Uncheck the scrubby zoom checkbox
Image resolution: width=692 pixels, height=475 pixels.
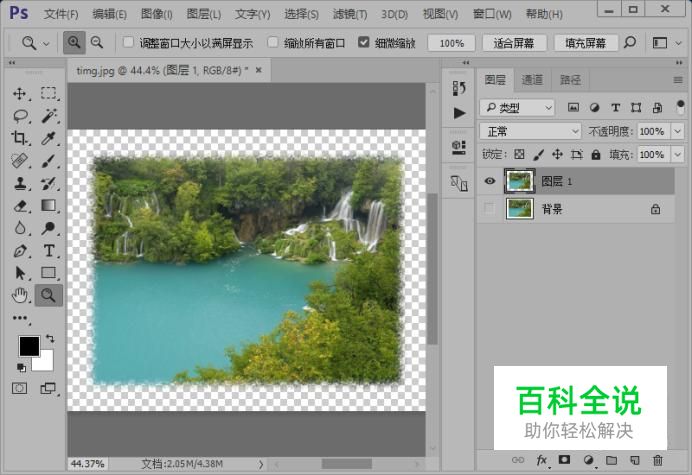(363, 42)
